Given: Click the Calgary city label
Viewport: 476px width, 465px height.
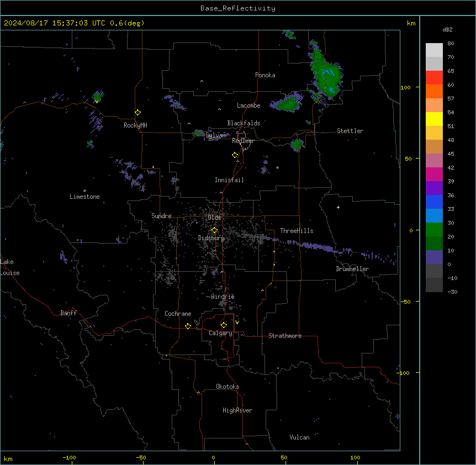Looking at the screenshot, I should tap(220, 333).
